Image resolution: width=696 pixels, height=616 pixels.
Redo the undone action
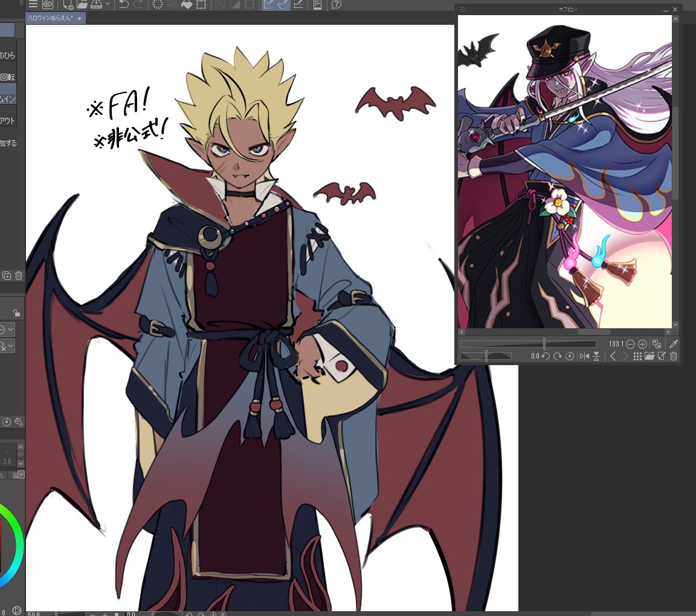(138, 4)
